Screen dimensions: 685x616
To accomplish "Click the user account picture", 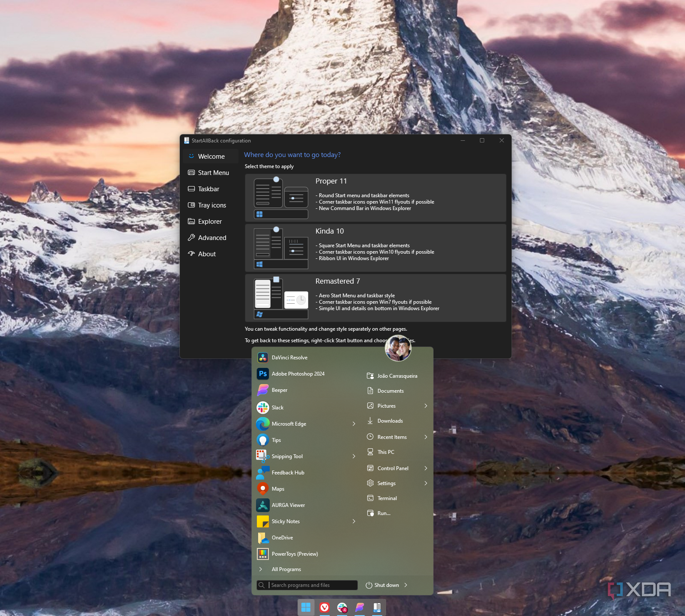I will pos(398,348).
